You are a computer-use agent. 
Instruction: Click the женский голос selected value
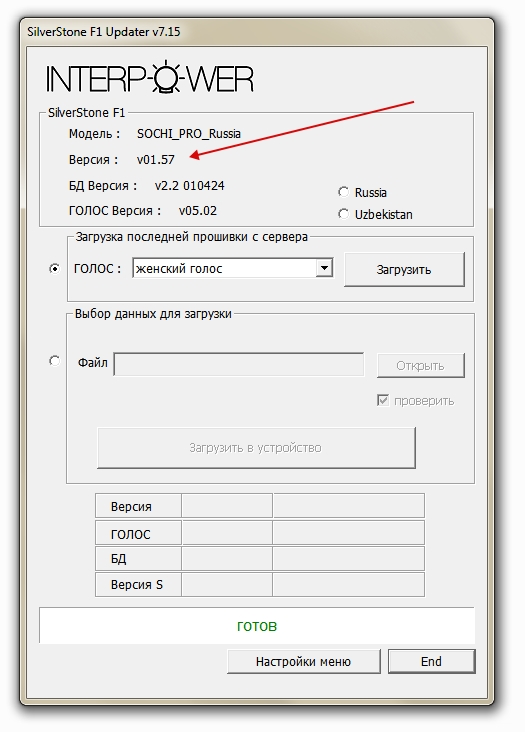coord(179,269)
